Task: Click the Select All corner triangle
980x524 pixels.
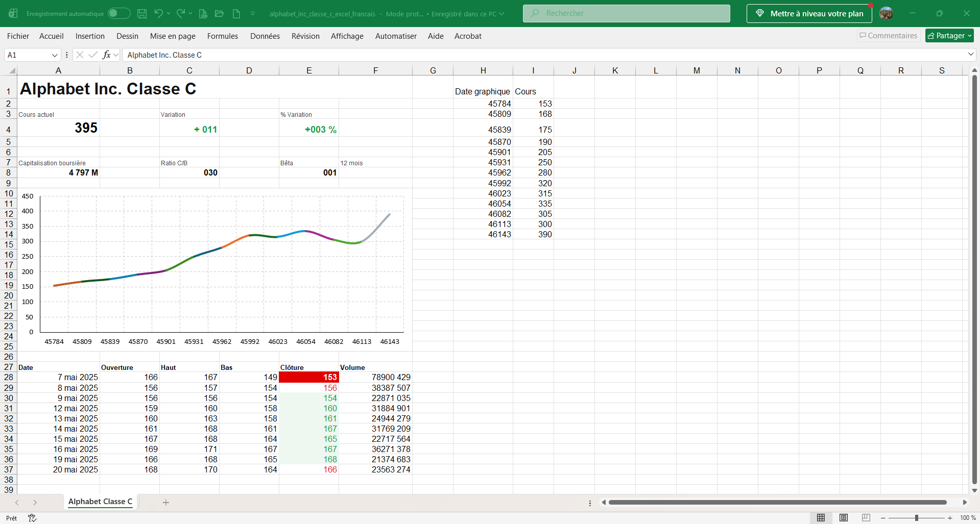Action: (x=12, y=70)
